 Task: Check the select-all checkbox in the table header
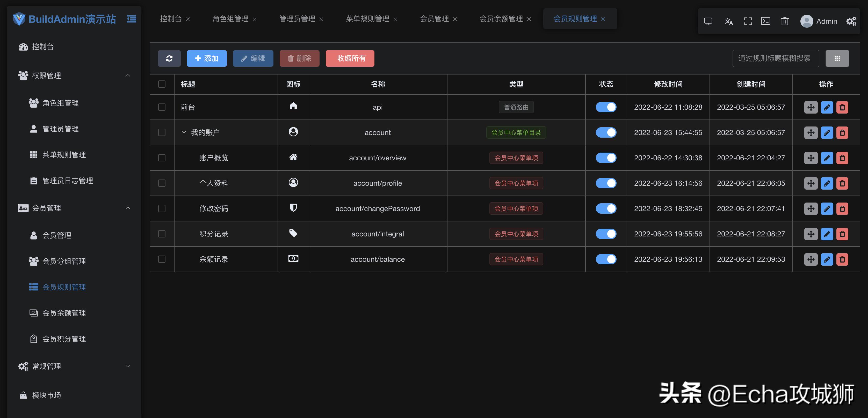pos(162,84)
